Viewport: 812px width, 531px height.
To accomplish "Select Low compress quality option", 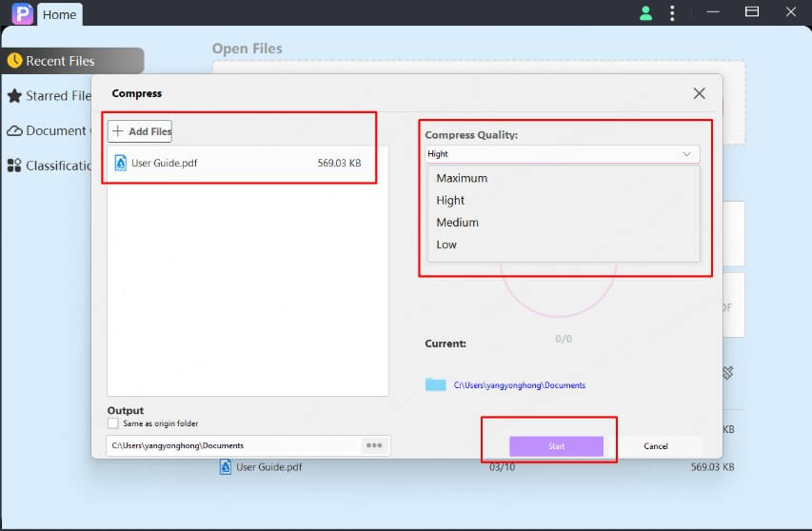I will click(x=446, y=245).
